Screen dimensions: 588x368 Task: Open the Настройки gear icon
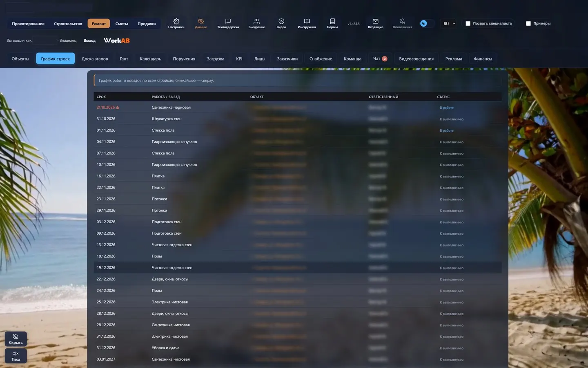click(176, 23)
